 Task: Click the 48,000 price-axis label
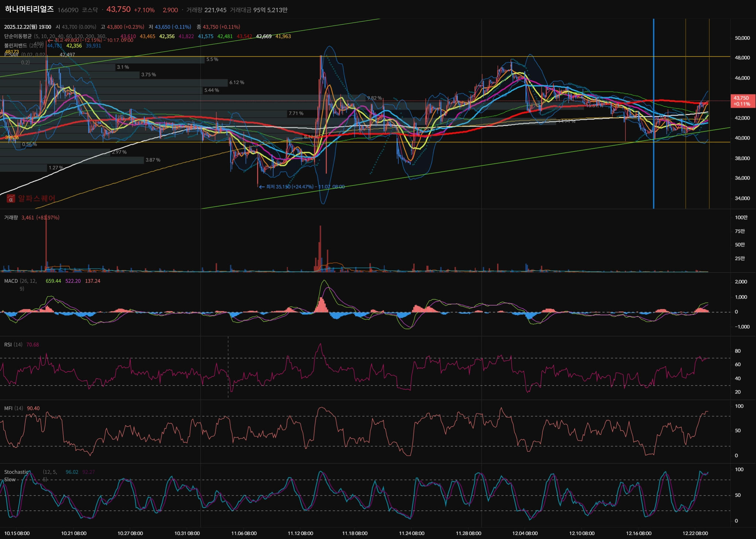742,58
